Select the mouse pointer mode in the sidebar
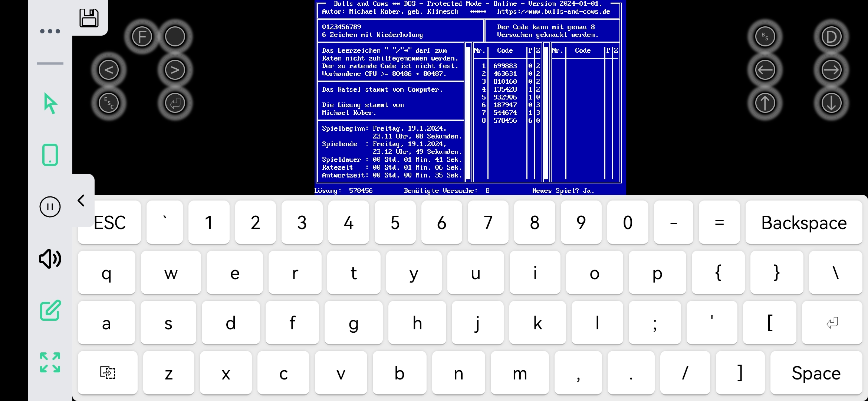This screenshot has width=868, height=401. pos(50,104)
